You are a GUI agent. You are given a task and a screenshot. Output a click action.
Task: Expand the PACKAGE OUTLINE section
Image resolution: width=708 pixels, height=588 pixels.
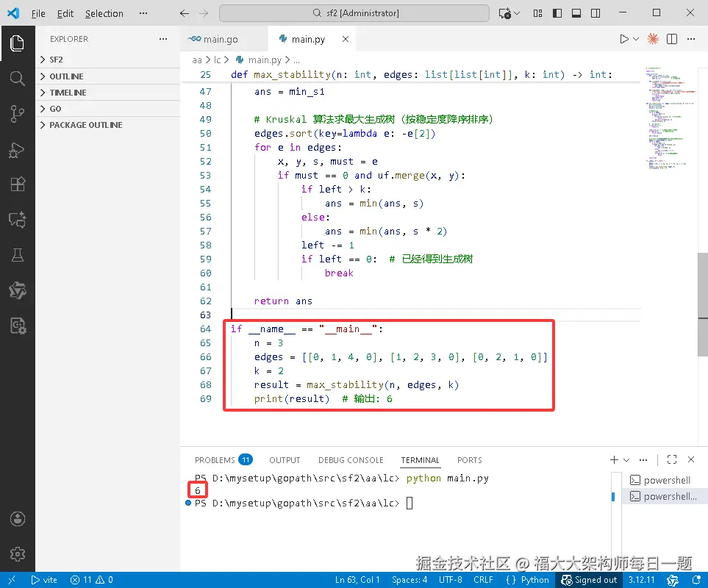107,125
